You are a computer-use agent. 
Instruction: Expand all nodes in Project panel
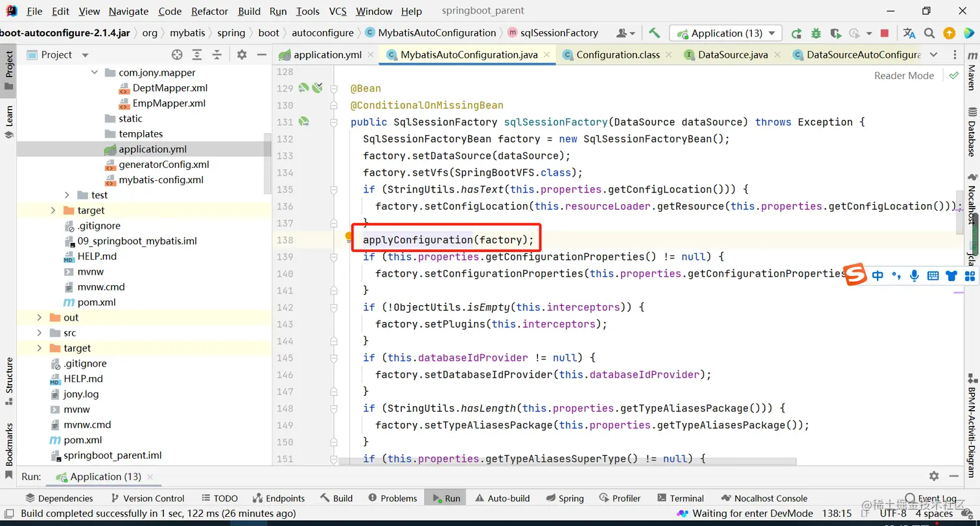pos(197,55)
